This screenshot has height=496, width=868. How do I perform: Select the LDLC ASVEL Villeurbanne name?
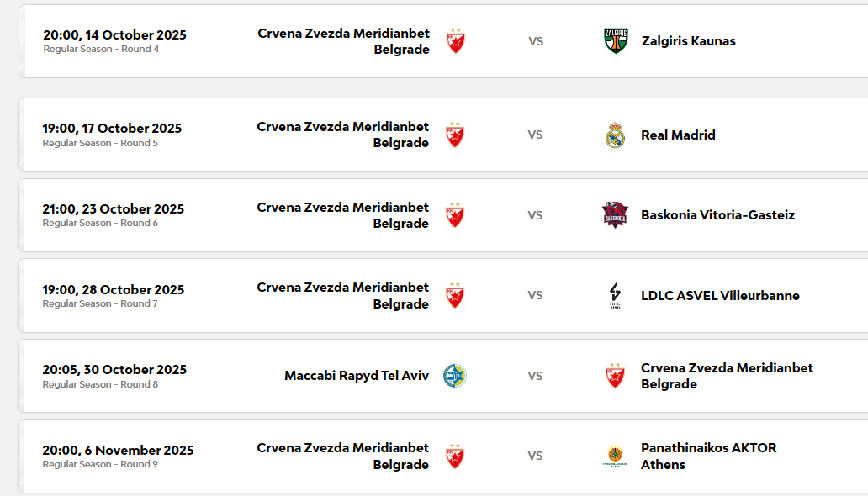(720, 296)
